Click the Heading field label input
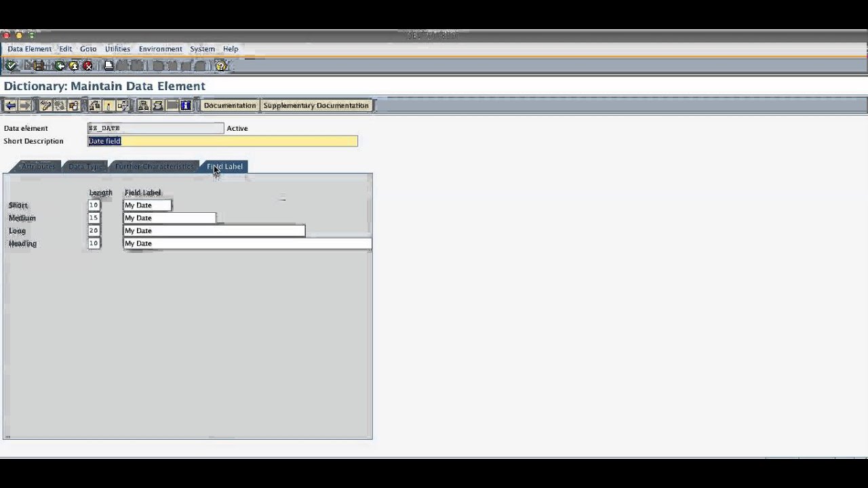868x488 pixels. (x=248, y=243)
